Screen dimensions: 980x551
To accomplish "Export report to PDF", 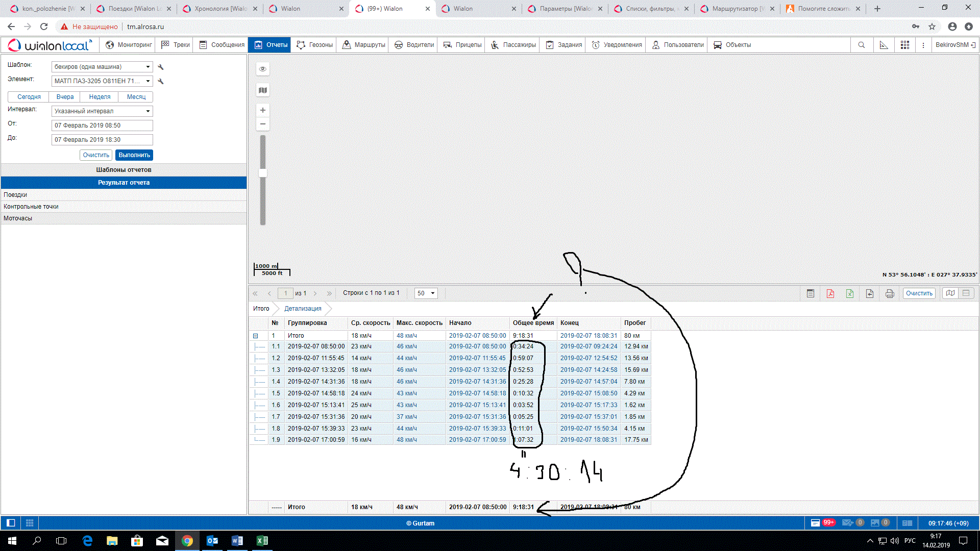I will point(830,293).
